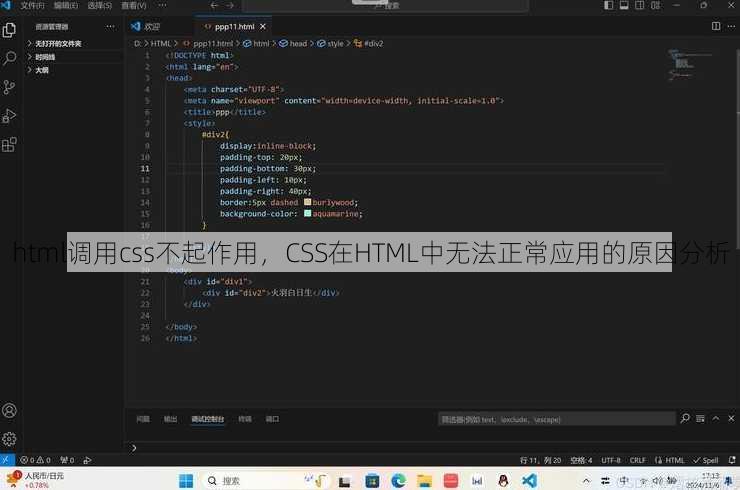This screenshot has width=740, height=490.
Task: Open the 调试控制台 panel tab
Action: [x=208, y=419]
